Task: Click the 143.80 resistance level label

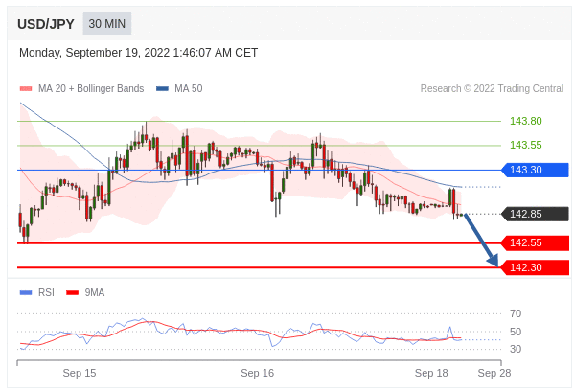Action: (x=526, y=121)
